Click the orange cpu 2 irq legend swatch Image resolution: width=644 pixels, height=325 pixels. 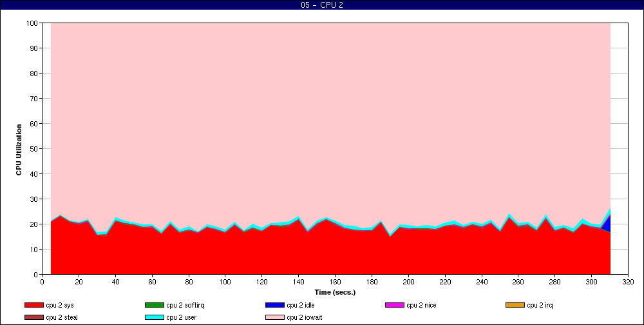(515, 305)
